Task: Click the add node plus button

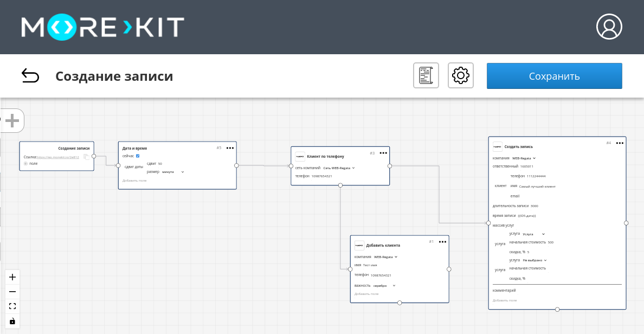Action: (x=12, y=120)
